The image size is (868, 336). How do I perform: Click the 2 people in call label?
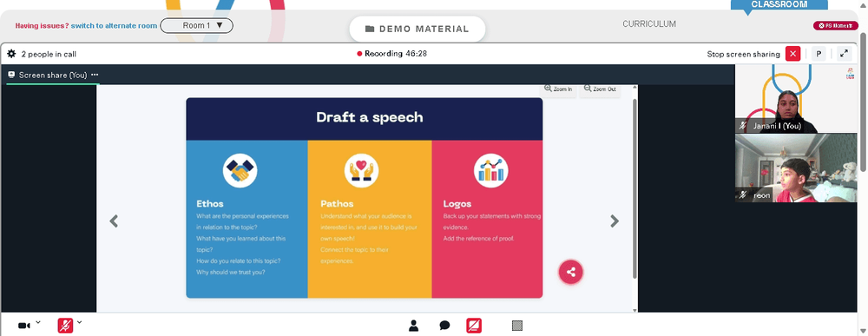pyautogui.click(x=49, y=54)
